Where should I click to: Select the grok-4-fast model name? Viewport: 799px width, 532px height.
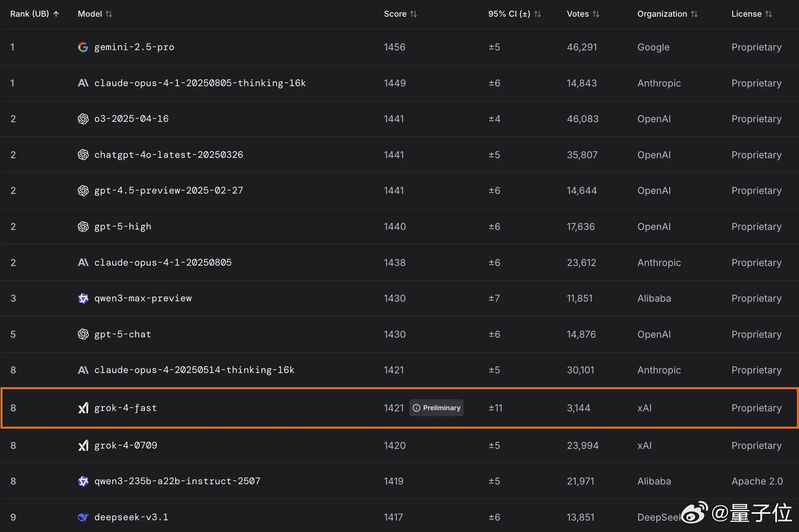126,408
